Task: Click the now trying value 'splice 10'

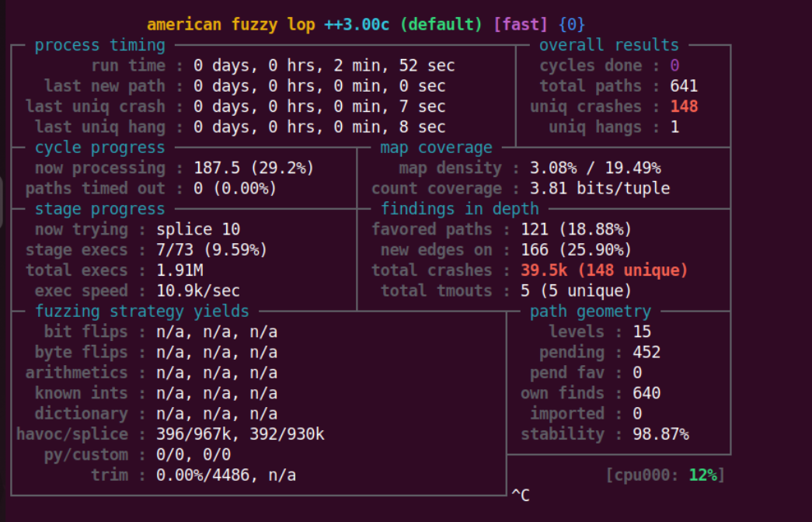Action: (x=198, y=229)
